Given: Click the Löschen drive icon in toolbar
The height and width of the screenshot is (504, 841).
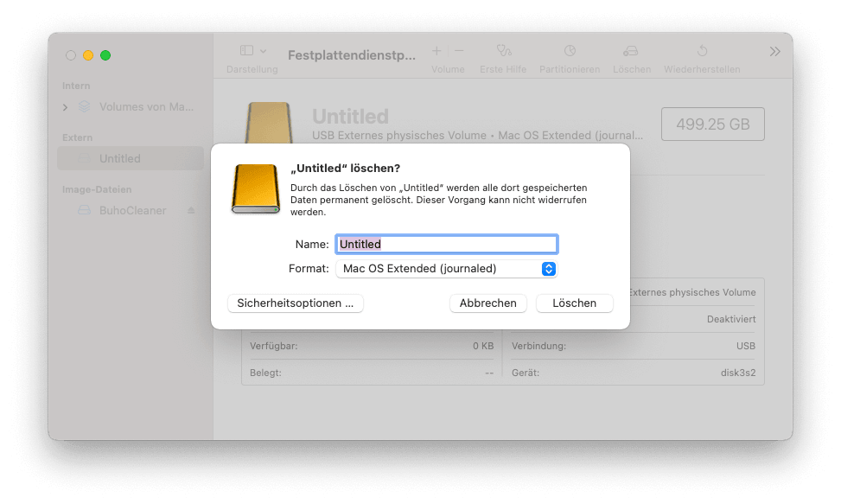Looking at the screenshot, I should point(631,51).
